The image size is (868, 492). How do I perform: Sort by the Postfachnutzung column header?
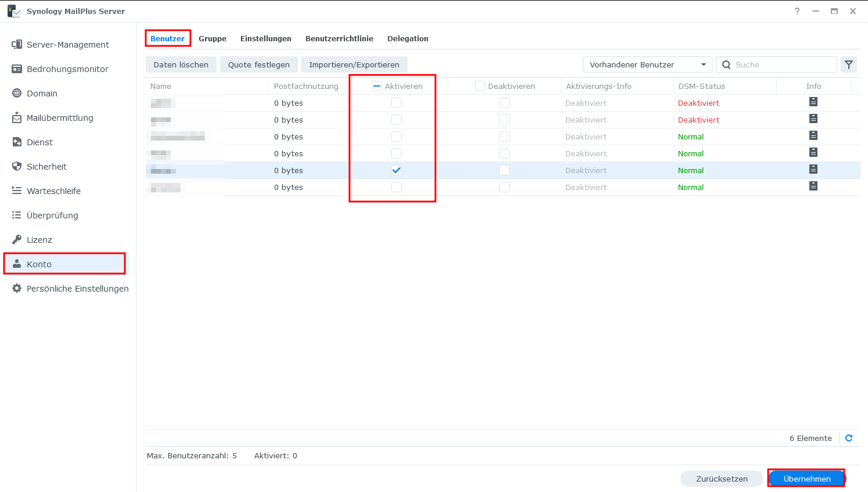(306, 86)
